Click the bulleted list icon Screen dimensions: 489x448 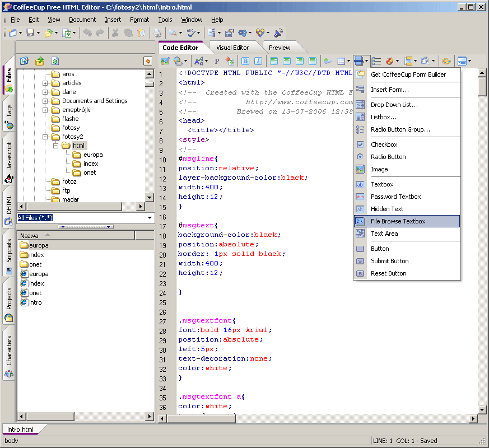point(376,61)
